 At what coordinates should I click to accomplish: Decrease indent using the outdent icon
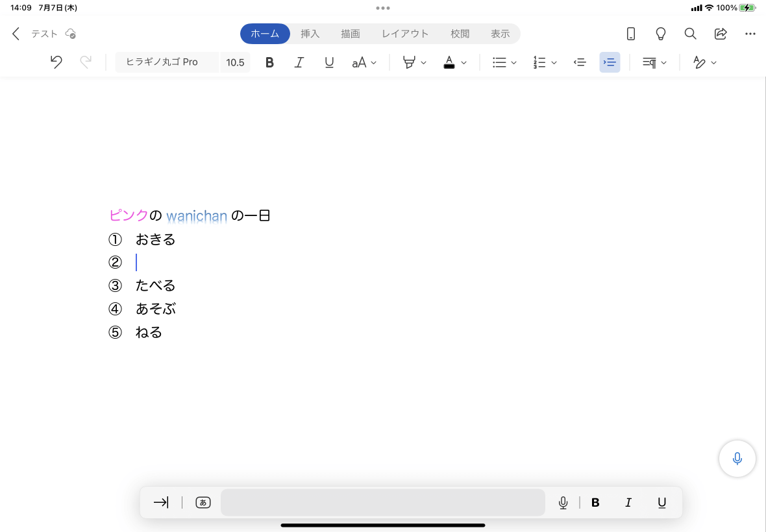tap(580, 62)
